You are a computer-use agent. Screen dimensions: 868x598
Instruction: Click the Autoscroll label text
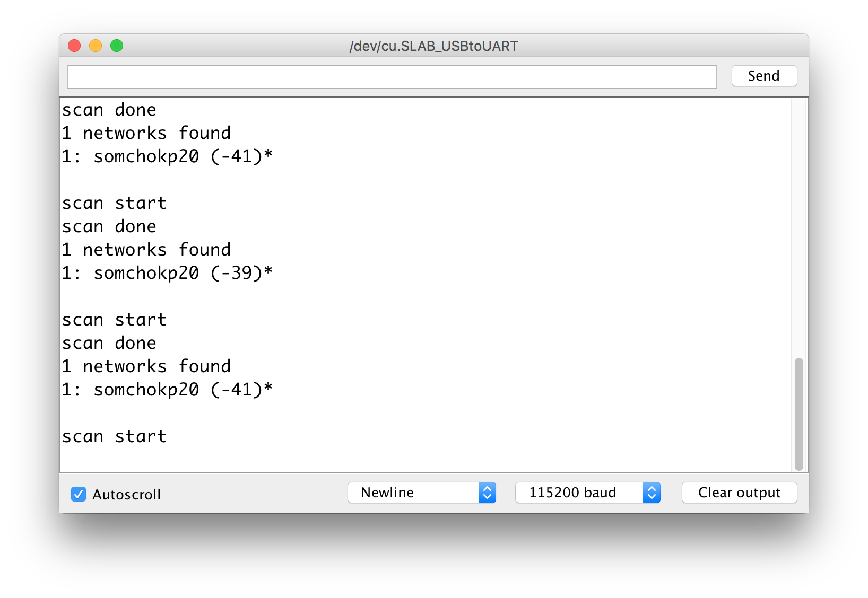click(126, 495)
